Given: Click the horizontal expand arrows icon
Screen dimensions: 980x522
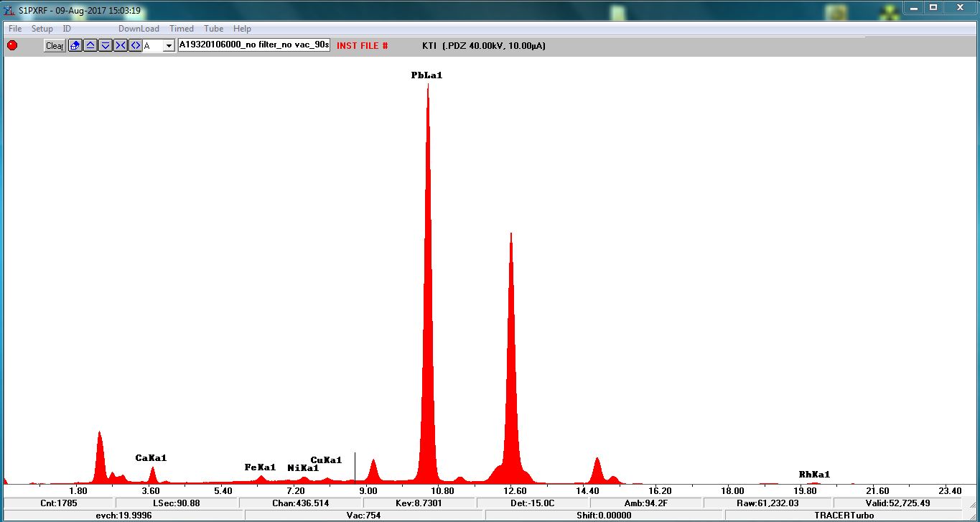Looking at the screenshot, I should click(135, 45).
